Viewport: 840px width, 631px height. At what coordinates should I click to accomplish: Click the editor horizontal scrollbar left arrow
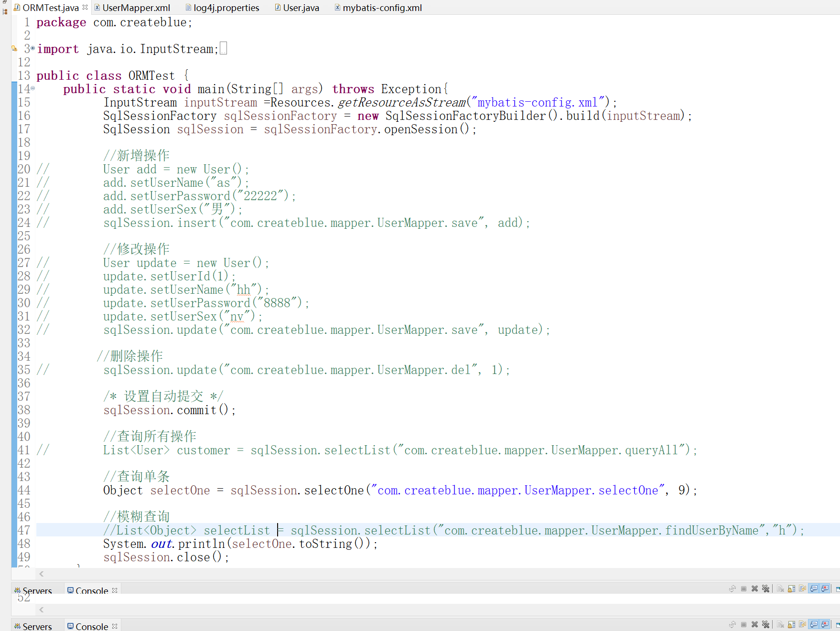coord(42,574)
